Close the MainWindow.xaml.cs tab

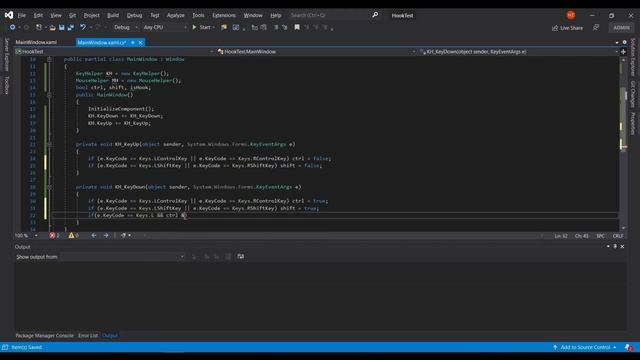[x=141, y=42]
